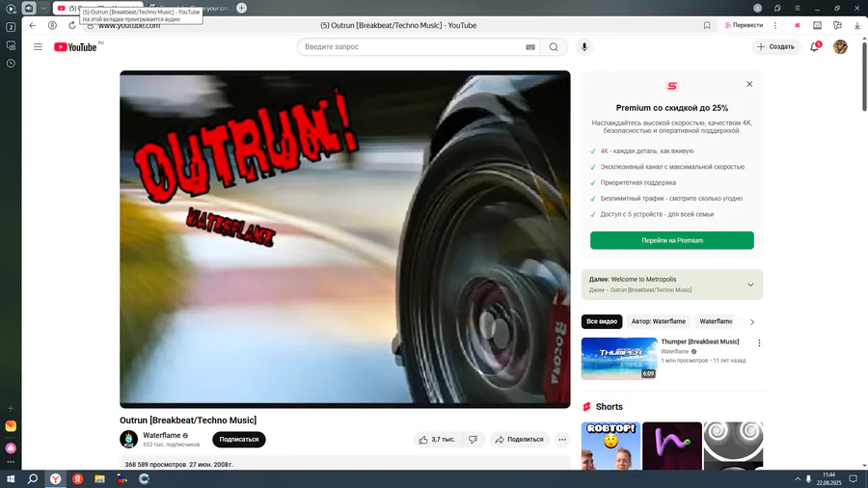Image resolution: width=868 pixels, height=488 pixels.
Task: Open the Waterflame channel name link
Action: 162,435
